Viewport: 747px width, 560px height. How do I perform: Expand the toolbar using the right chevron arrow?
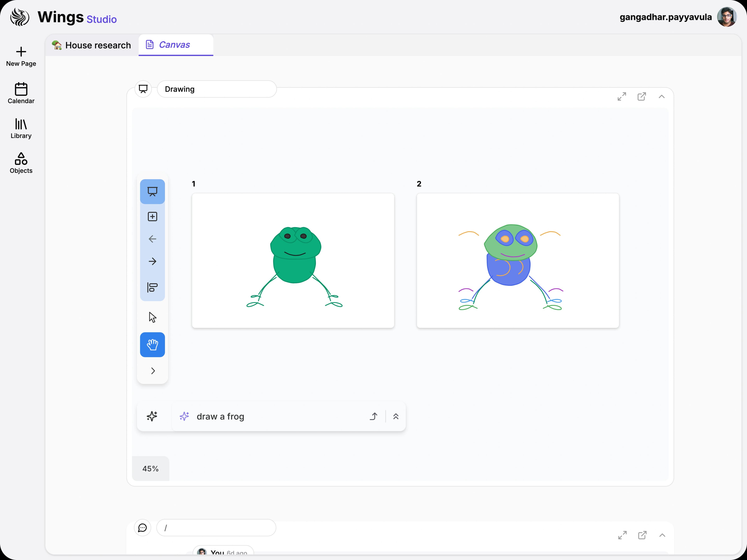coord(153,370)
